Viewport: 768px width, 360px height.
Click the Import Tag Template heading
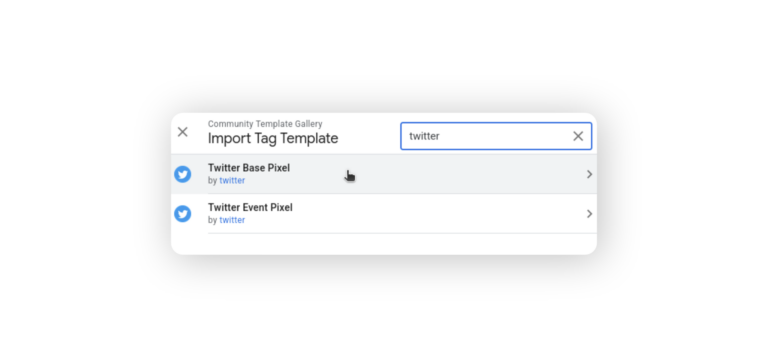point(273,139)
